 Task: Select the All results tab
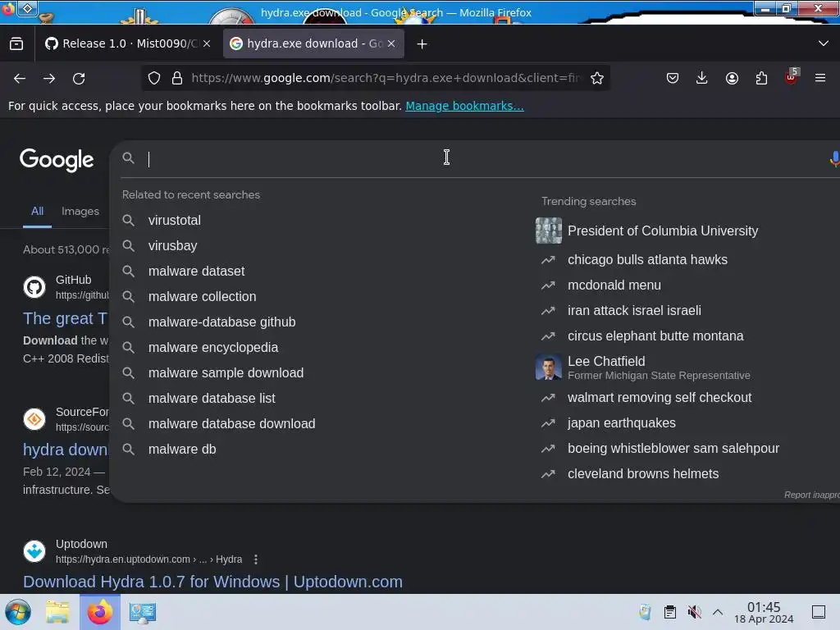click(x=37, y=211)
